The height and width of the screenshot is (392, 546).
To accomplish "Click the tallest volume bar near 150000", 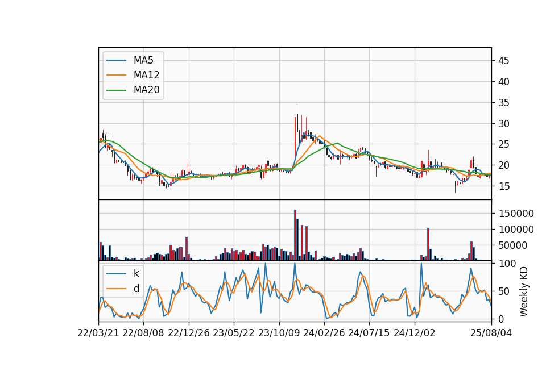I will coord(295,235).
